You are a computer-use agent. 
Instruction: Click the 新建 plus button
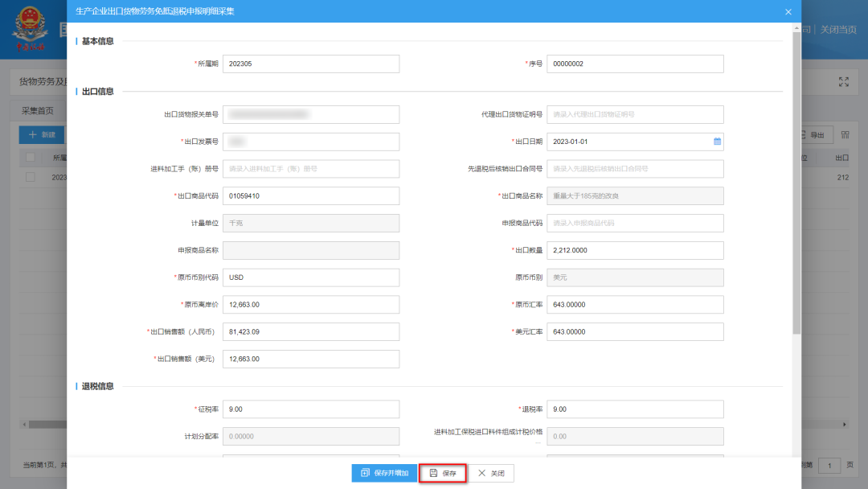pos(42,135)
